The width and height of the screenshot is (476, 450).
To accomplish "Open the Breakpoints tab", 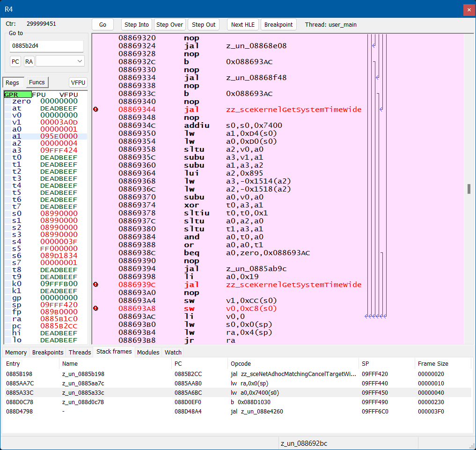I will [x=48, y=352].
